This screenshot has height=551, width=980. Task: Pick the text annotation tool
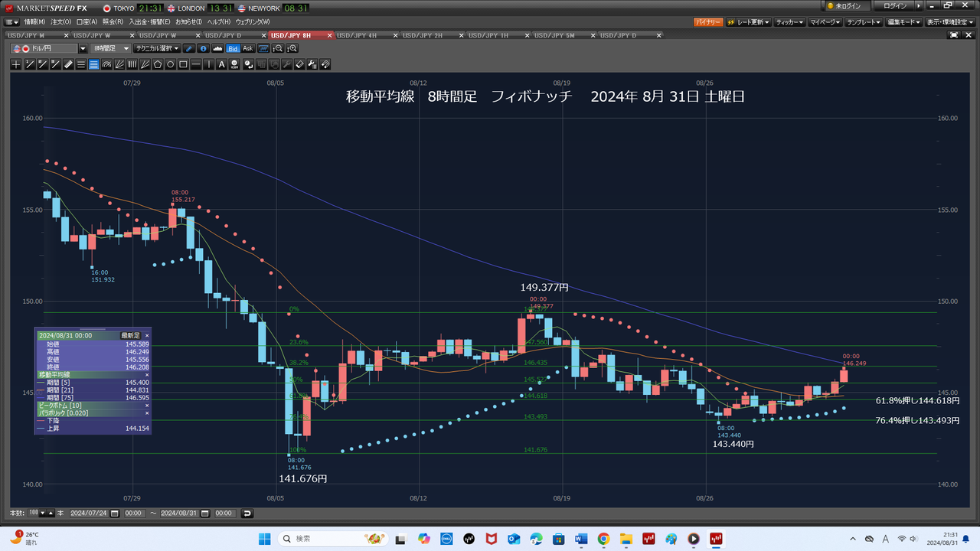[222, 64]
